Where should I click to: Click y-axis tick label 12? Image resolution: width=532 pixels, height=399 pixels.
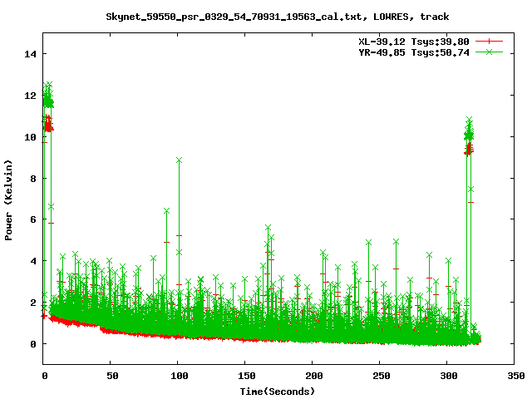point(30,96)
